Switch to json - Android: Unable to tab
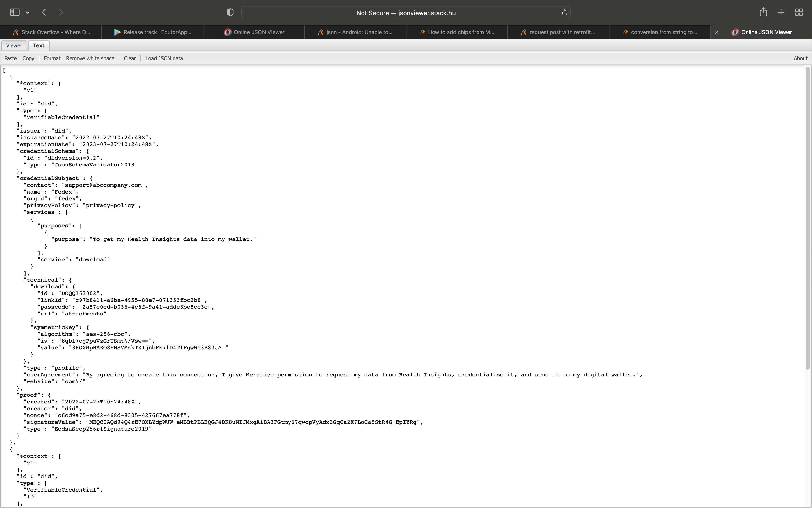This screenshot has height=508, width=812. click(x=355, y=32)
